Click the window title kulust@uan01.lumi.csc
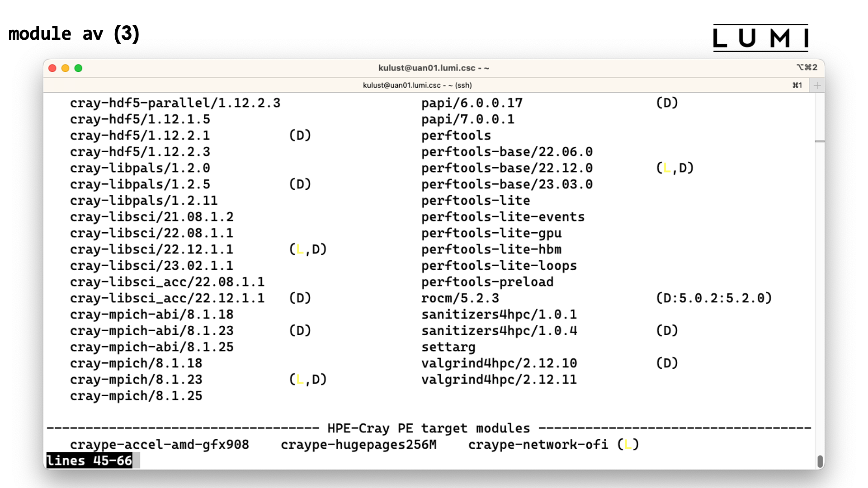 [434, 68]
